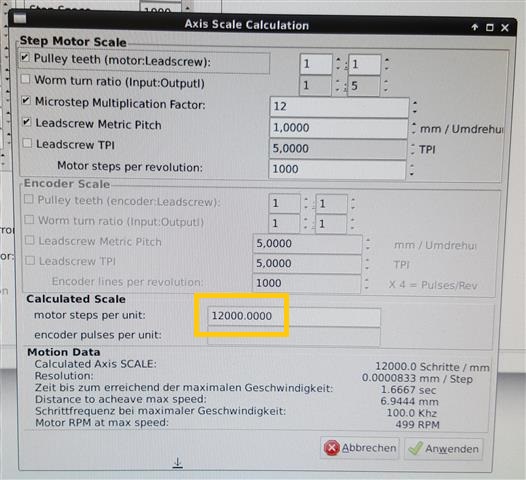
Task: Increase motor pulley teeth first value spinner
Action: tap(338, 60)
